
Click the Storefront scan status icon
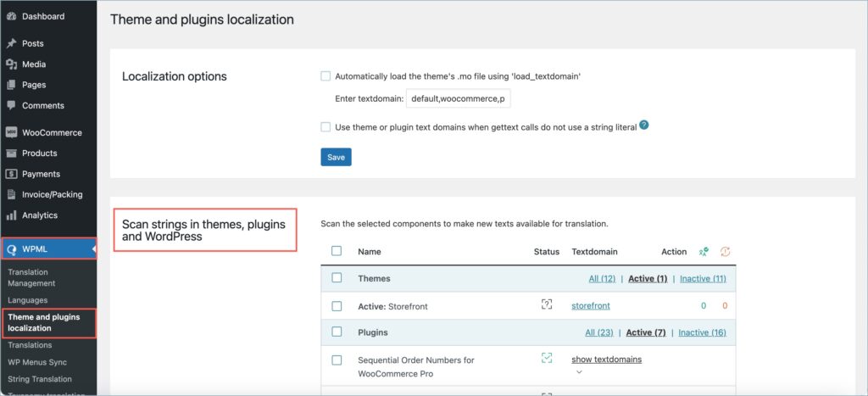tap(547, 304)
